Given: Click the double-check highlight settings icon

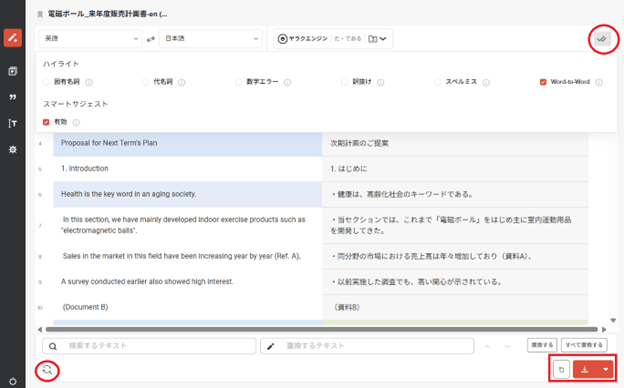Looking at the screenshot, I should coord(603,39).
